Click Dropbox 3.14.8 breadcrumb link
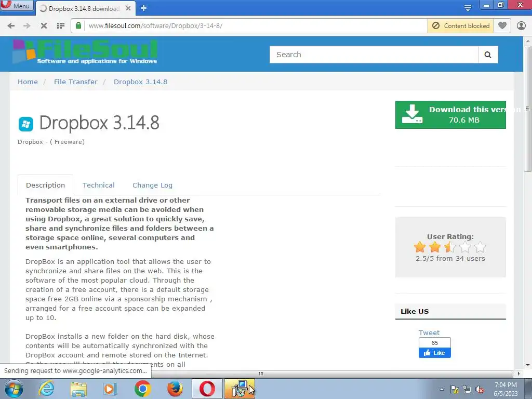 point(140,82)
